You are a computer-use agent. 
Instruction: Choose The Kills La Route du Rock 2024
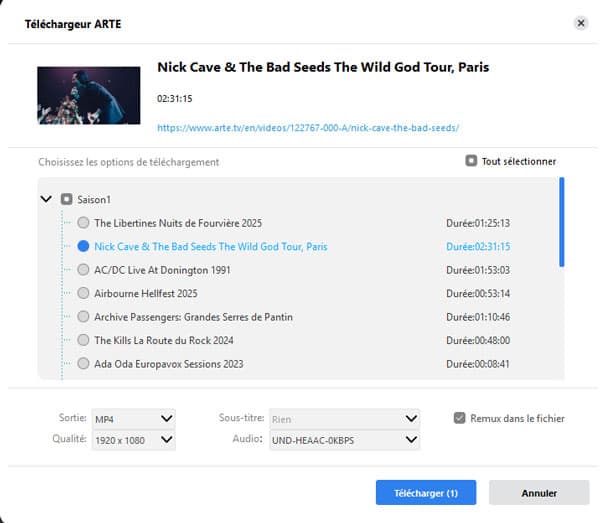click(83, 340)
